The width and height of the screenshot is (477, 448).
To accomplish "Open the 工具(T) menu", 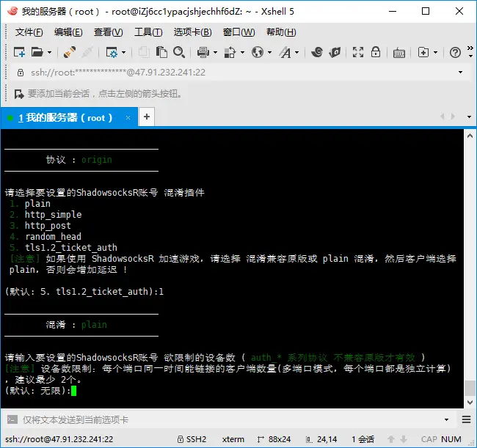I will (x=148, y=32).
